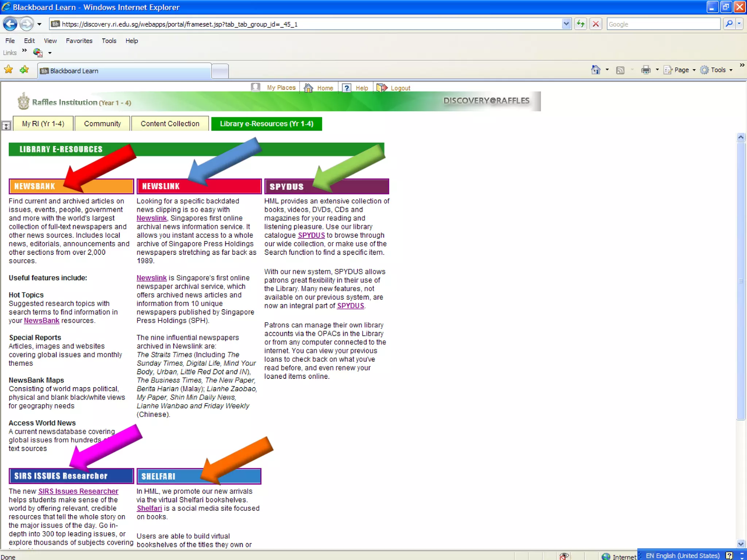747x560 pixels.
Task: Click the browser Back arrow button
Action: point(10,24)
